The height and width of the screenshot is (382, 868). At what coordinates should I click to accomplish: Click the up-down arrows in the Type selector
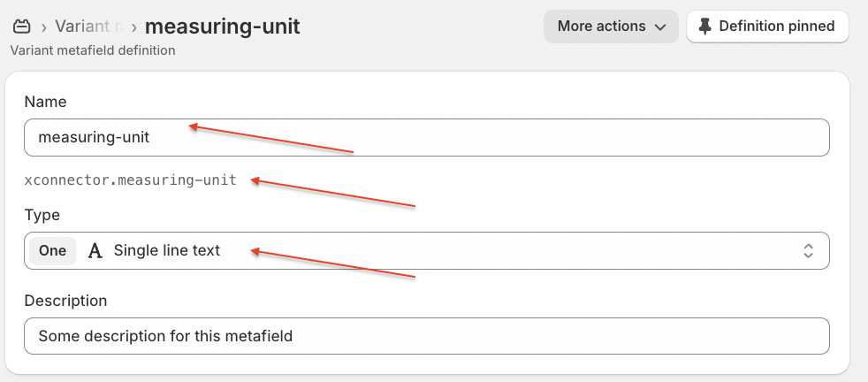[x=807, y=250]
